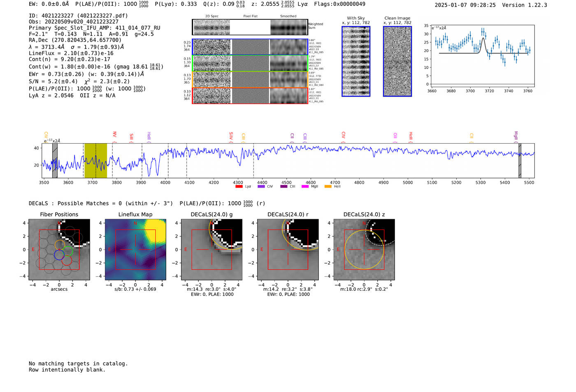Click the 'Q(z): 0.09' header value
576x392 pixels.
[218, 4]
